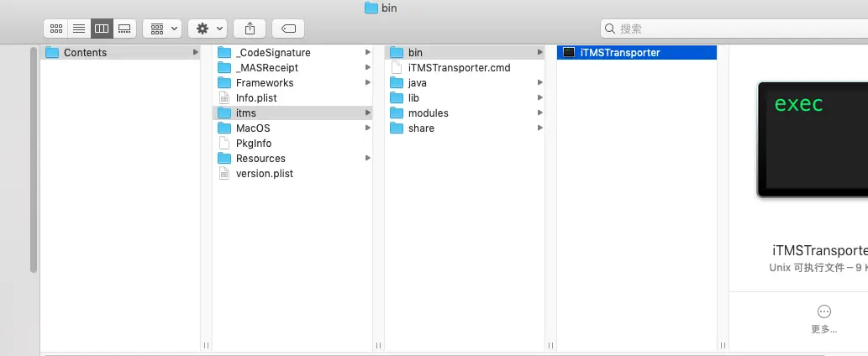
Task: Click the exec preview thumbnail
Action: [813, 139]
